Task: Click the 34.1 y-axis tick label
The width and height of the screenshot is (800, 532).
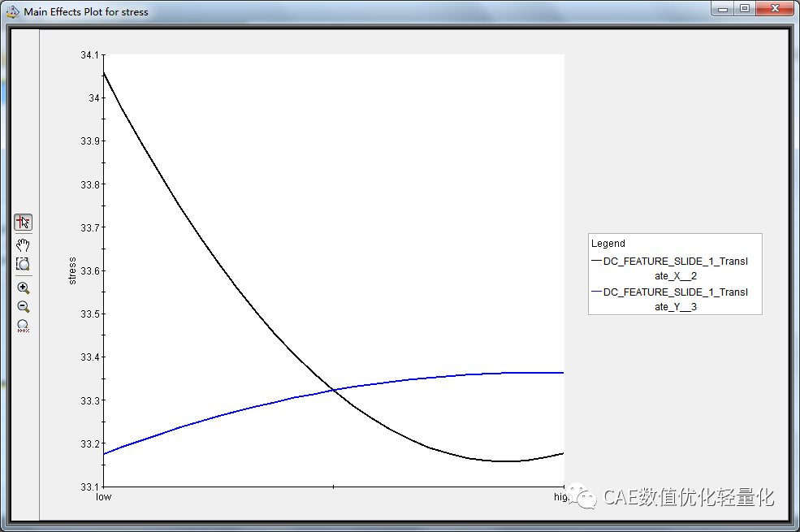Action: (x=89, y=55)
